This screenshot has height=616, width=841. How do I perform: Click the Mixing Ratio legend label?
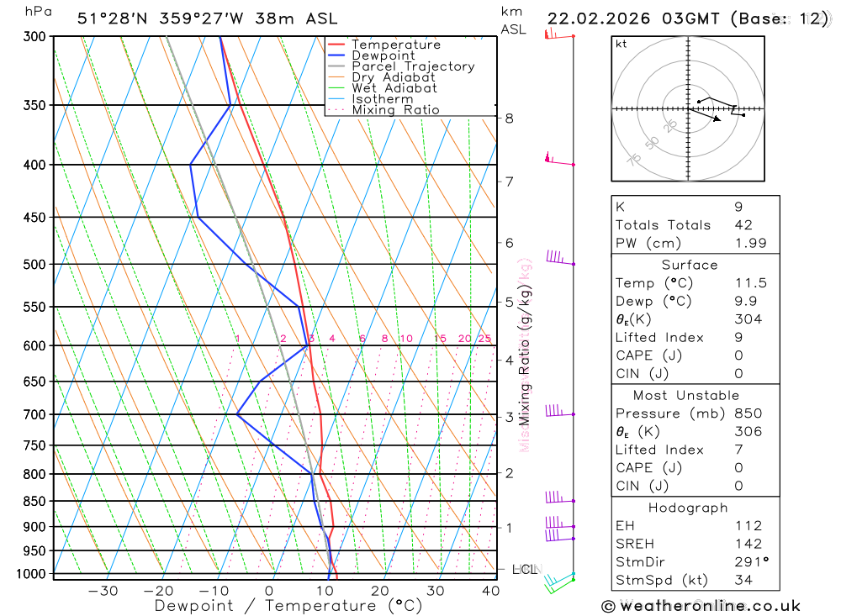coord(395,110)
